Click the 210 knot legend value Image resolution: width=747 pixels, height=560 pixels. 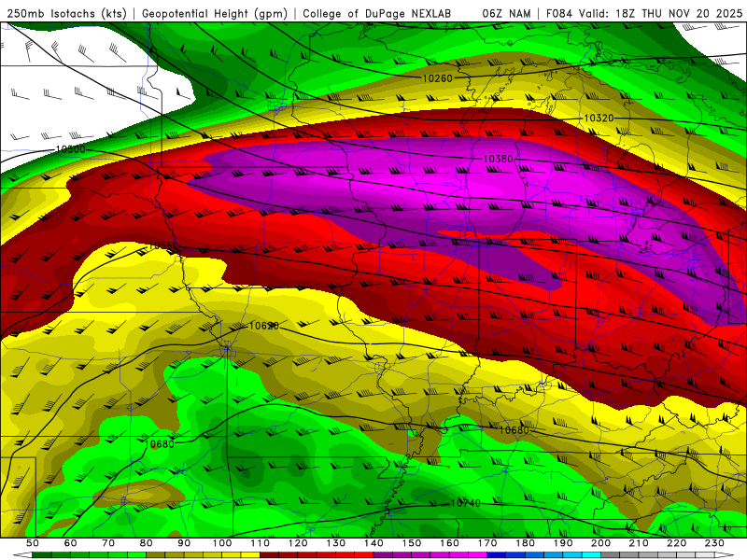point(639,543)
